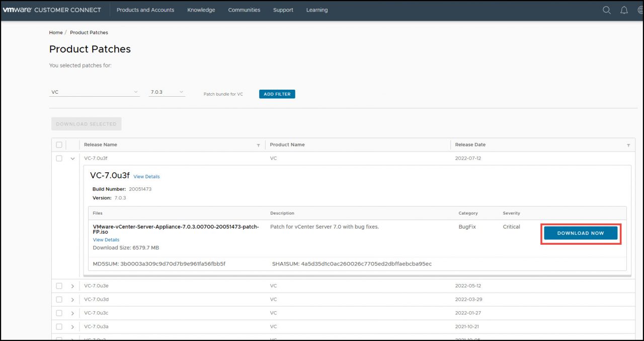Click the VMware Customer Connect logo
Viewport: 644px width, 341px height.
[52, 10]
